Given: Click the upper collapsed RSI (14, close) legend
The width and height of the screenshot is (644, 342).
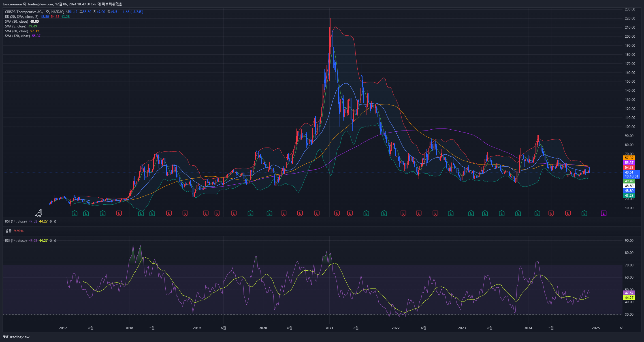Looking at the screenshot, I should [x=16, y=221].
